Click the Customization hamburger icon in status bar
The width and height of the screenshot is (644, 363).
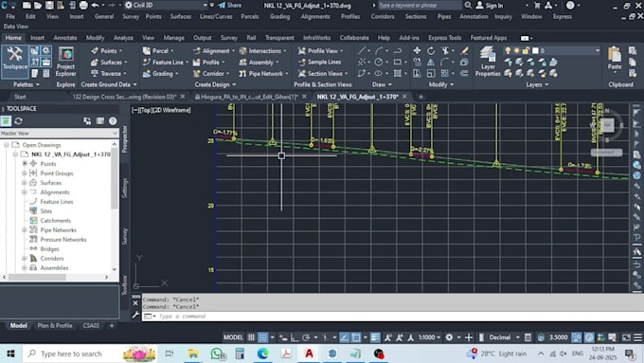click(637, 337)
